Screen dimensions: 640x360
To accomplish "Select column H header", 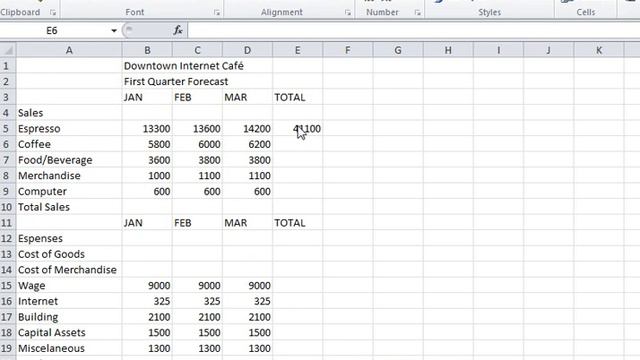I will 448,50.
